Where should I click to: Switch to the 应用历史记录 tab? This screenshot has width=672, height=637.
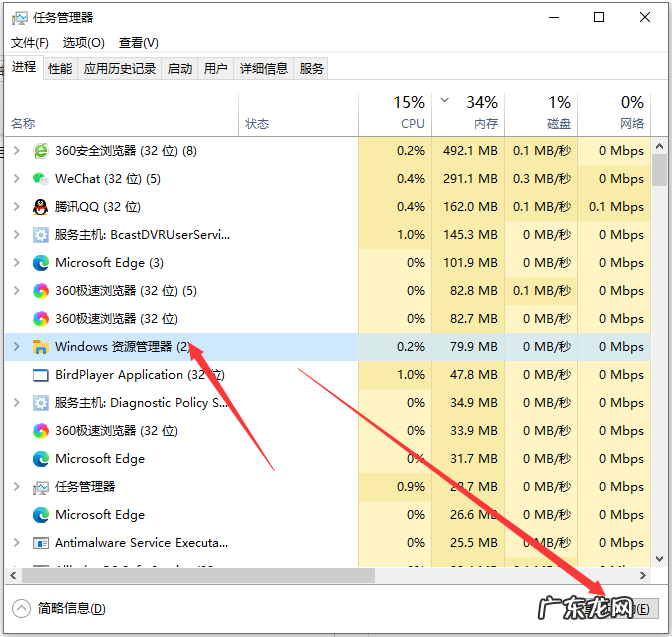coord(120,69)
